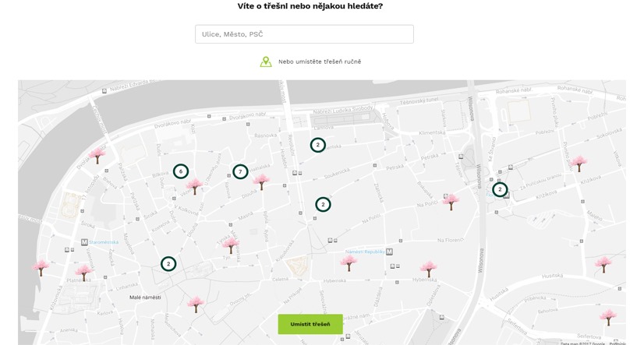644x345 pixels.
Task: Click the Náměstí Republiky station label
Action: click(x=365, y=252)
